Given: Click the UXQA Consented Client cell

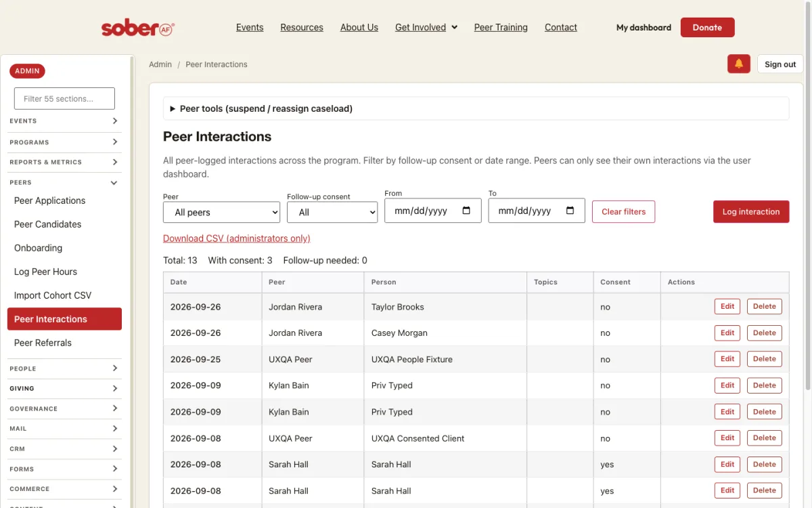Looking at the screenshot, I should [x=445, y=438].
